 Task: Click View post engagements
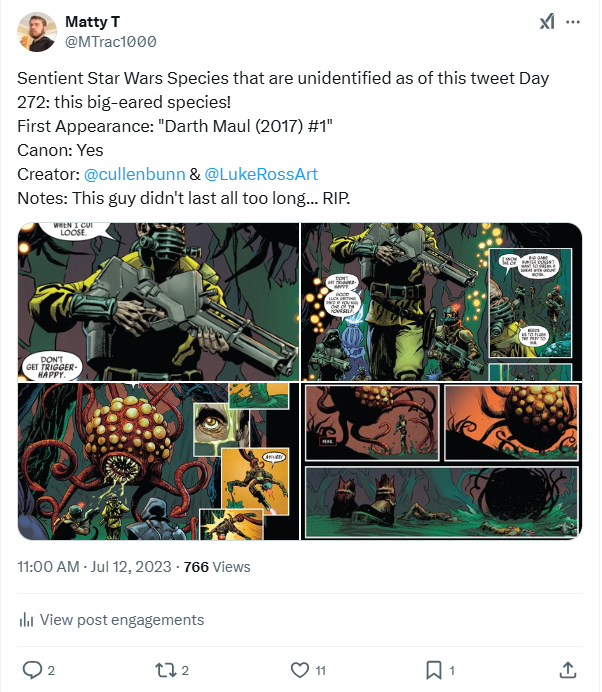click(x=121, y=620)
